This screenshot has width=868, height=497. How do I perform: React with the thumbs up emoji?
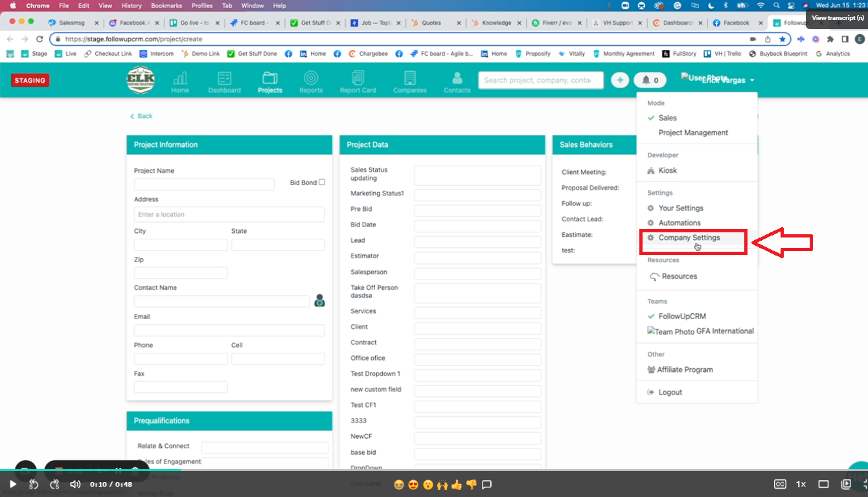click(457, 484)
